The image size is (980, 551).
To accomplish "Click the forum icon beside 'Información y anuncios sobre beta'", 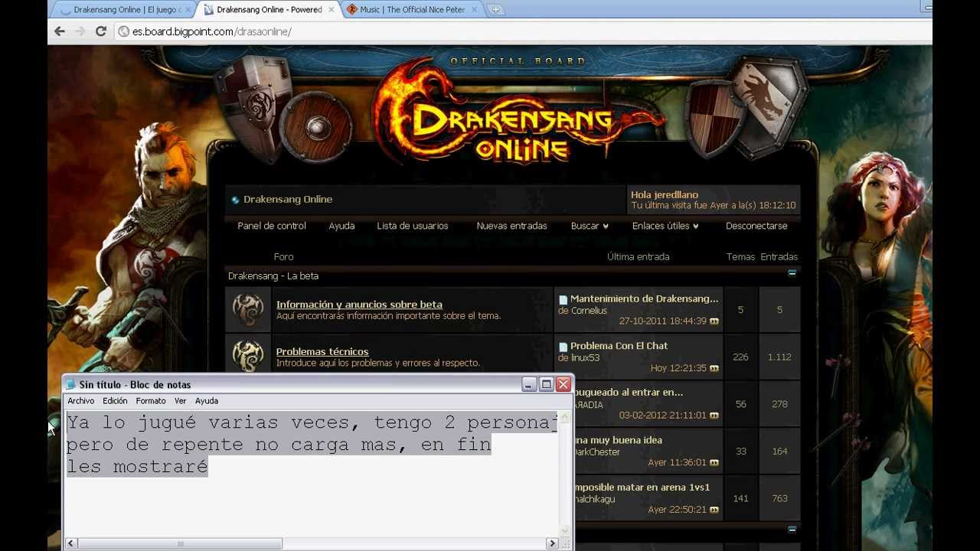I will click(248, 310).
